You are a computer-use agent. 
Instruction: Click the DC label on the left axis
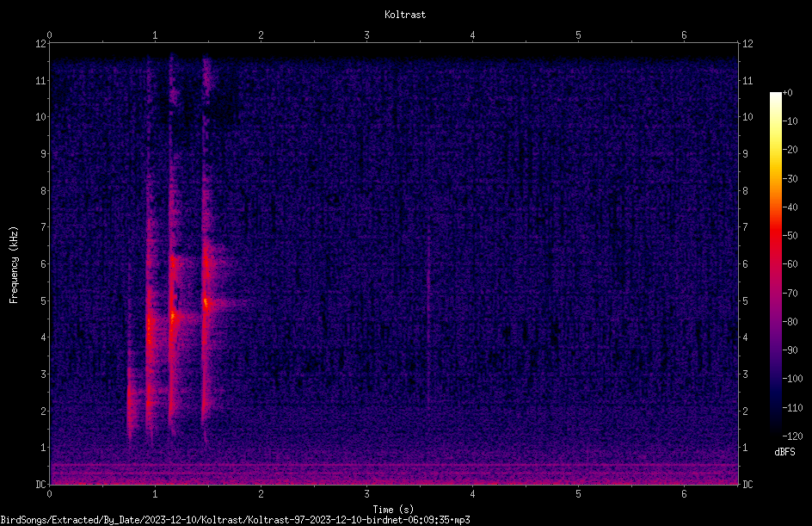(x=41, y=484)
